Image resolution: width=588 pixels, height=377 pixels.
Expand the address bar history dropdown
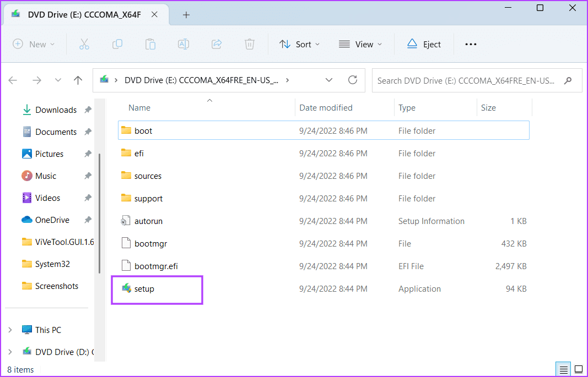click(329, 80)
